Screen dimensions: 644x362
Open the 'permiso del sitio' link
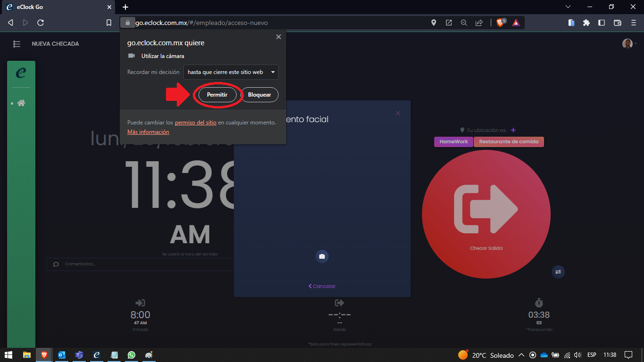[x=196, y=123]
